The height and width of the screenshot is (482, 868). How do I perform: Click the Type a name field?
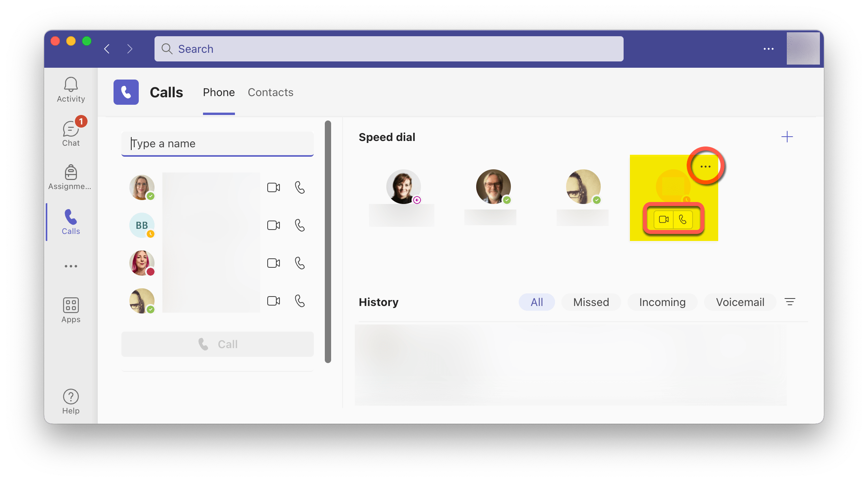(217, 144)
